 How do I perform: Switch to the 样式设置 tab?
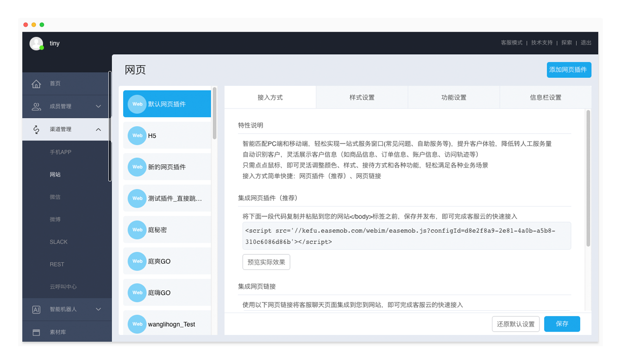coord(362,97)
